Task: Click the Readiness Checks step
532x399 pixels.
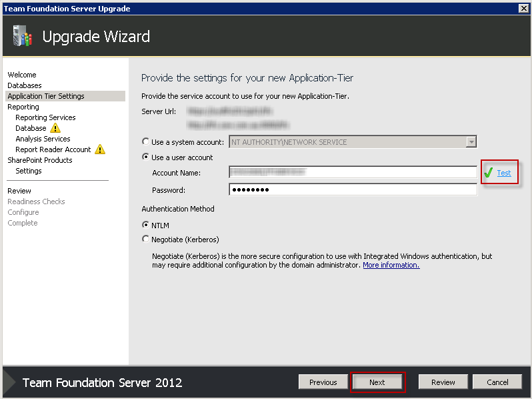Action: coord(36,202)
